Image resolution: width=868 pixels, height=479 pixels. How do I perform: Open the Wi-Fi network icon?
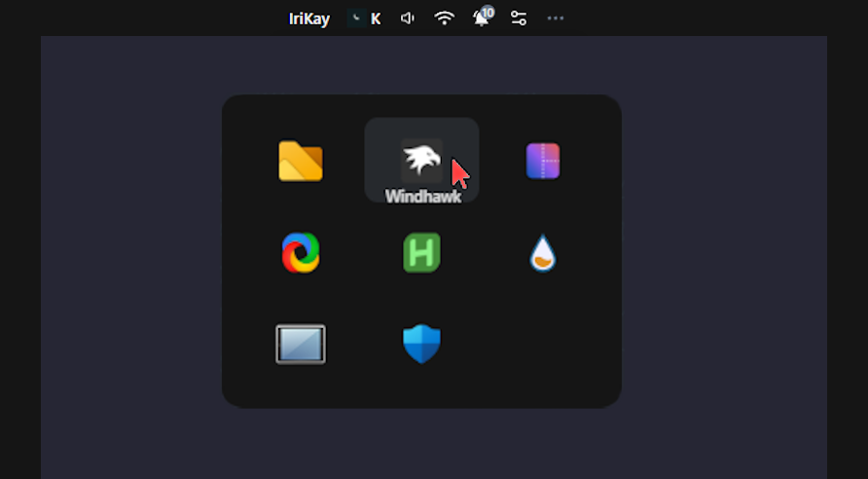click(445, 18)
